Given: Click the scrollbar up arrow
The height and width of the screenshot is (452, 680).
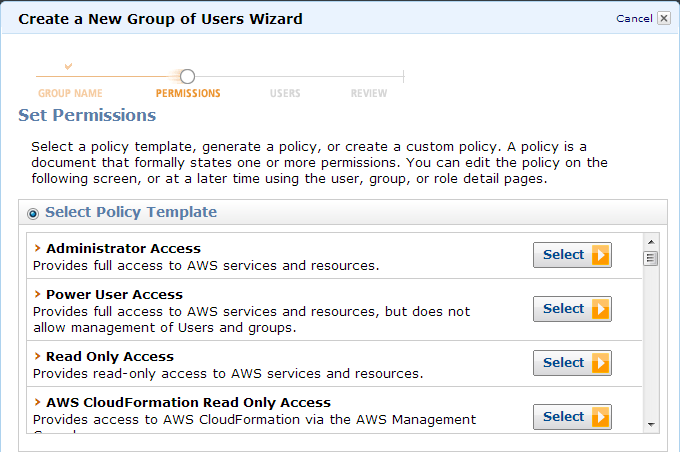Looking at the screenshot, I should [651, 242].
